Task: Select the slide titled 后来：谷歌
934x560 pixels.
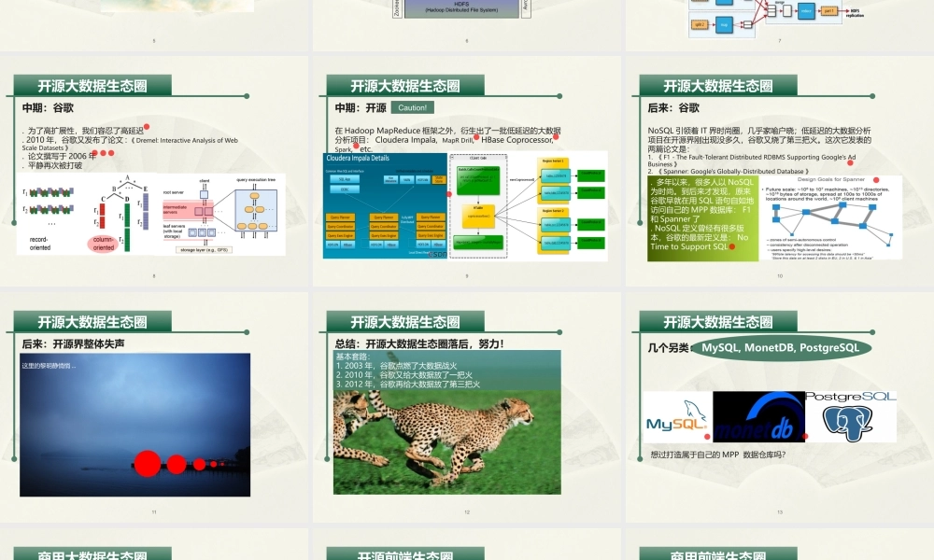Action: click(780, 171)
